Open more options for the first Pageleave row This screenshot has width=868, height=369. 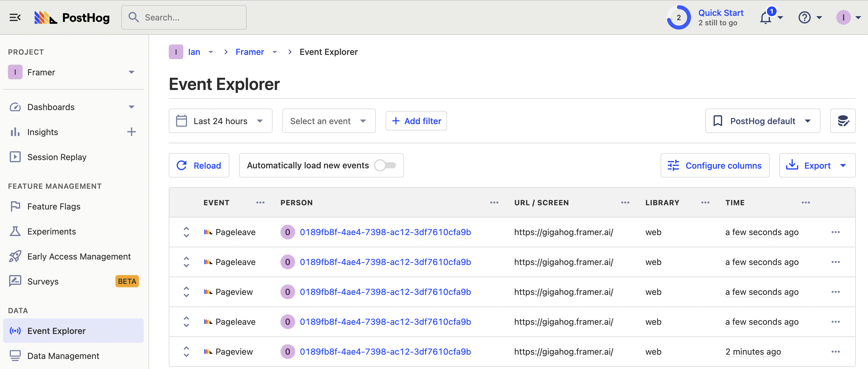click(835, 232)
